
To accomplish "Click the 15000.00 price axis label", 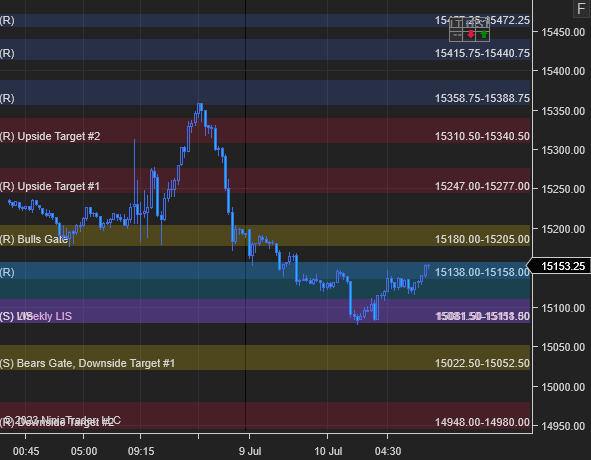I will click(x=563, y=387).
